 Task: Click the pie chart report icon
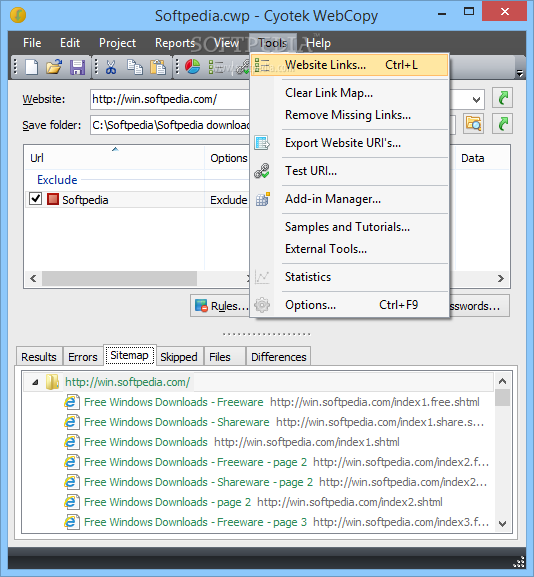pyautogui.click(x=192, y=67)
